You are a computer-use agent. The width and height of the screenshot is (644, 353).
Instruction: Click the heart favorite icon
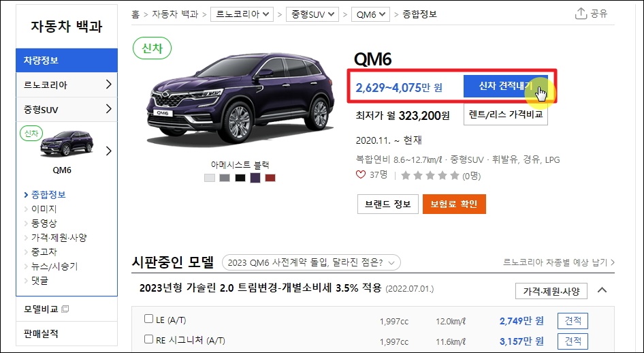[361, 174]
